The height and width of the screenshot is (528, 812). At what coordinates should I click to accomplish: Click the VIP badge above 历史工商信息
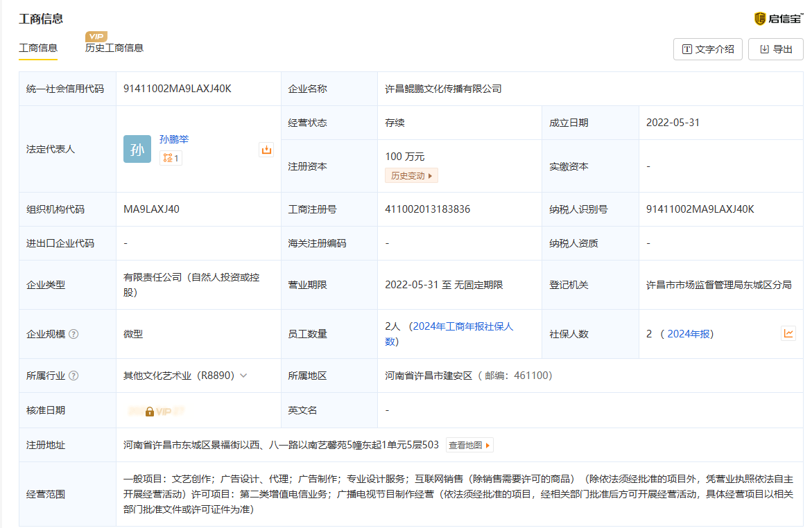pyautogui.click(x=96, y=36)
